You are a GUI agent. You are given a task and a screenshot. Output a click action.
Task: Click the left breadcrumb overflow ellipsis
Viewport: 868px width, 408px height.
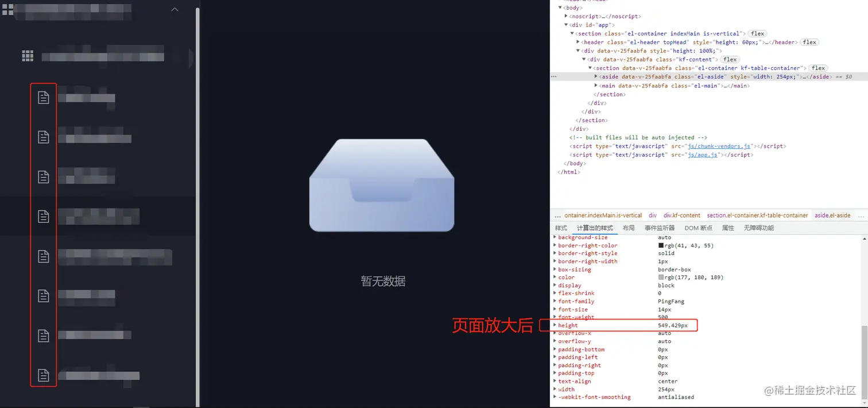click(557, 215)
